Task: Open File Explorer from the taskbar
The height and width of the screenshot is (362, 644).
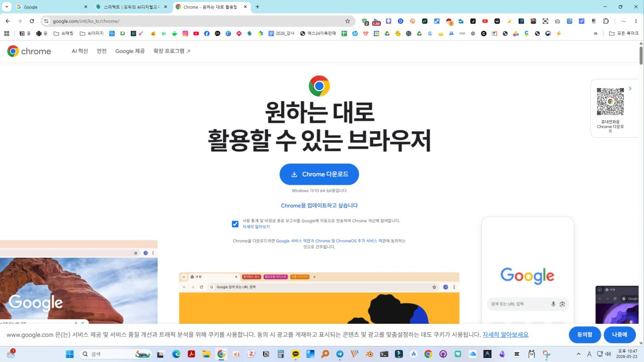Action: tap(206, 354)
